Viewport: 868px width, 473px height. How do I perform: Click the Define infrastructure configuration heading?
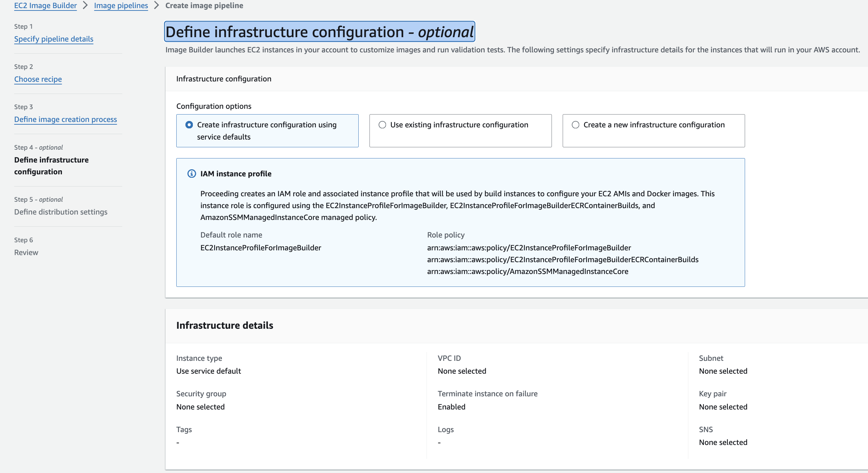coord(319,32)
